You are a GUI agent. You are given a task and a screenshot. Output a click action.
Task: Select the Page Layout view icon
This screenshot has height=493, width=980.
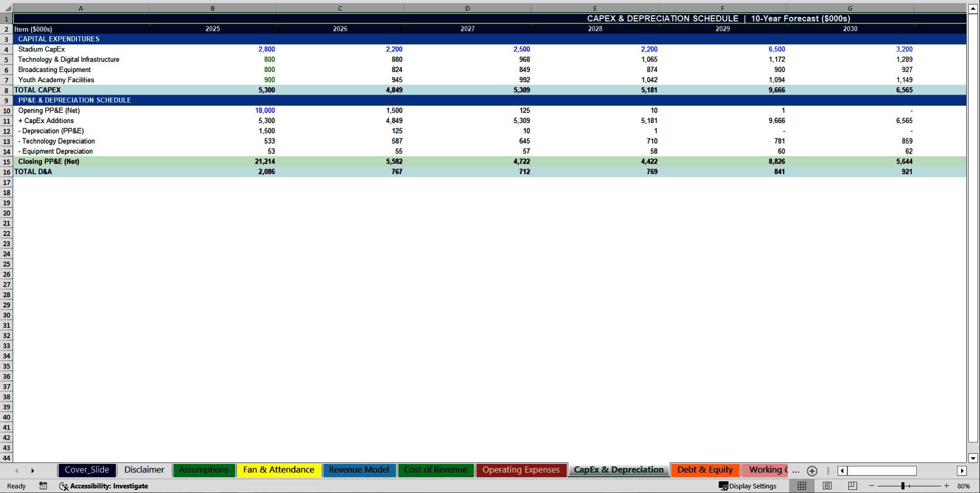point(827,486)
